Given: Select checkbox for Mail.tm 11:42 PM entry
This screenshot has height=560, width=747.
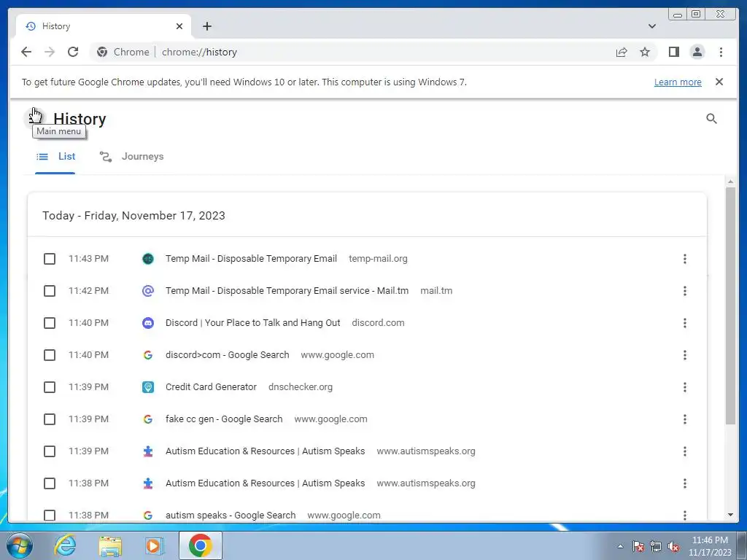Looking at the screenshot, I should coord(50,291).
